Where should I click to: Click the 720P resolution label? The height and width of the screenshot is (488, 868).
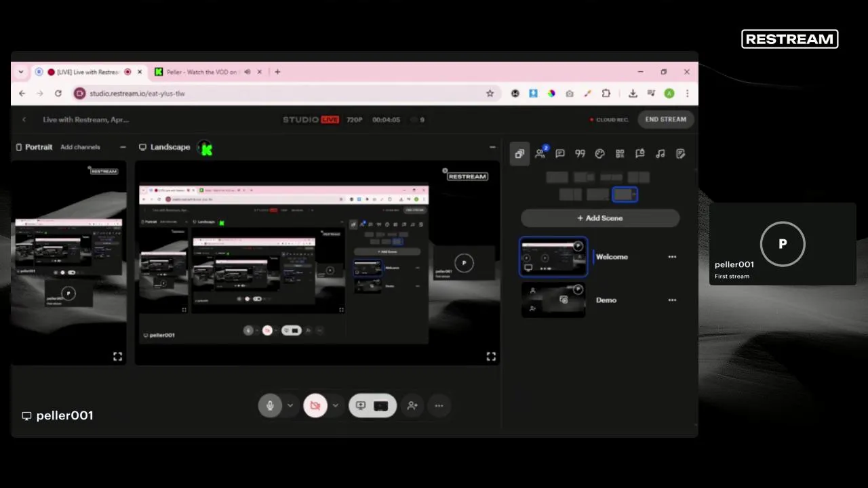(355, 120)
